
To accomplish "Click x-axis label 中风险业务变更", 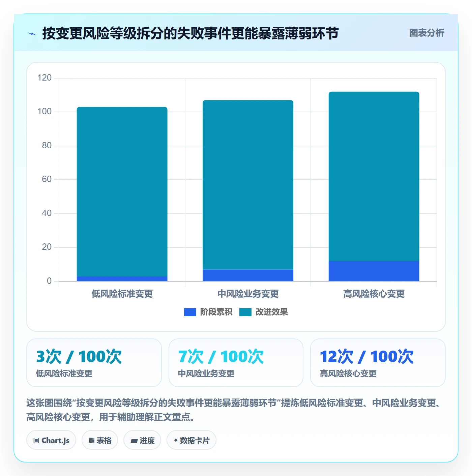I will pyautogui.click(x=248, y=294).
